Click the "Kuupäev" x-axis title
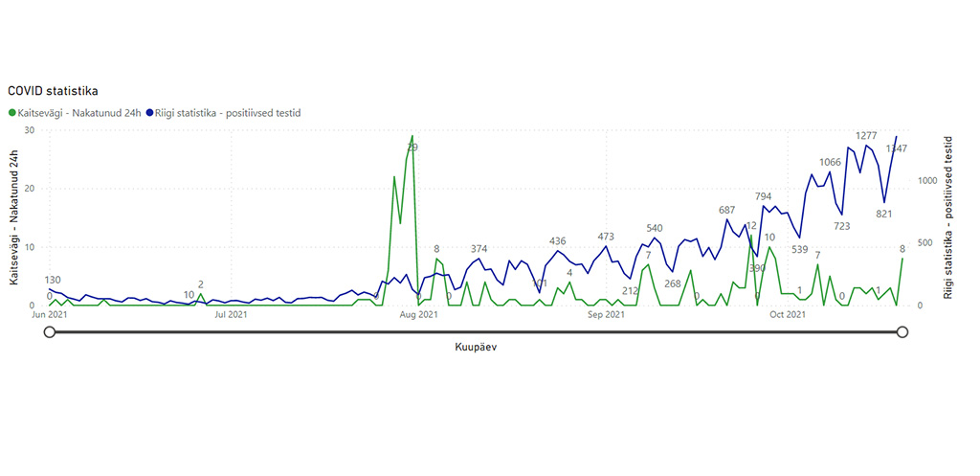Viewport: 980px width, 476px height. (x=476, y=348)
